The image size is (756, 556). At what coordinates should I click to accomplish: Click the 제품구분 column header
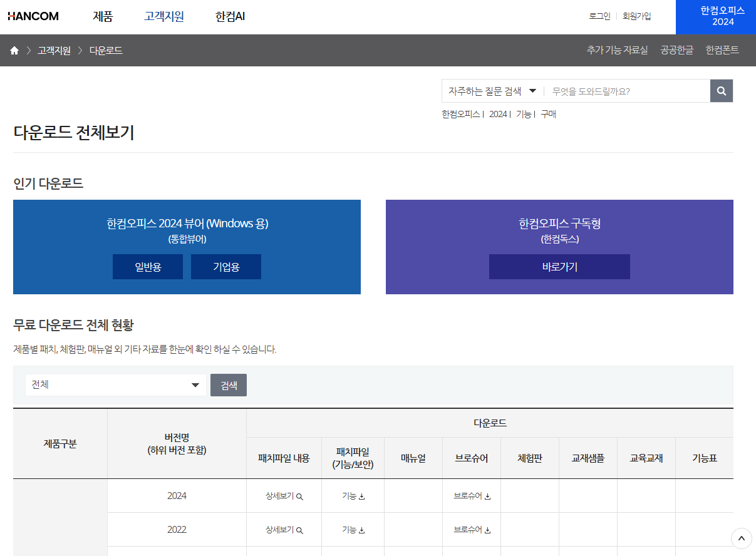60,444
